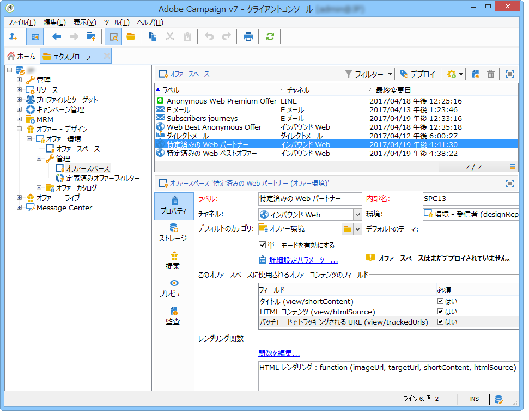Click the デプロイ button

[x=418, y=74]
